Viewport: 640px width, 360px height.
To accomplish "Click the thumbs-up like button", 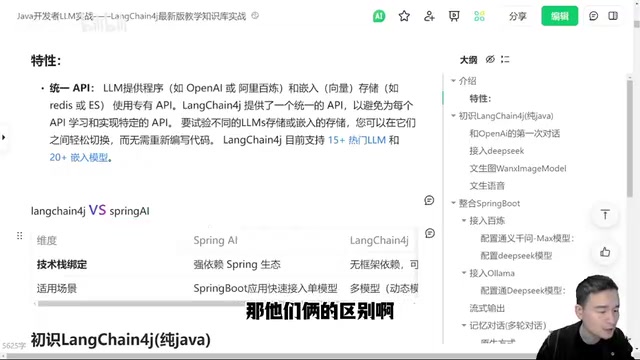I will [605, 252].
